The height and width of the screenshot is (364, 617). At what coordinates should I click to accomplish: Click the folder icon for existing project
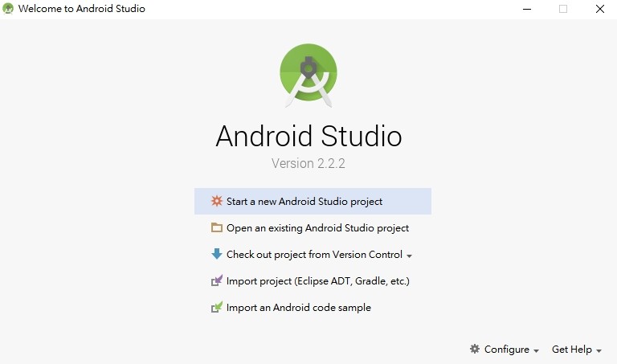pyautogui.click(x=216, y=227)
